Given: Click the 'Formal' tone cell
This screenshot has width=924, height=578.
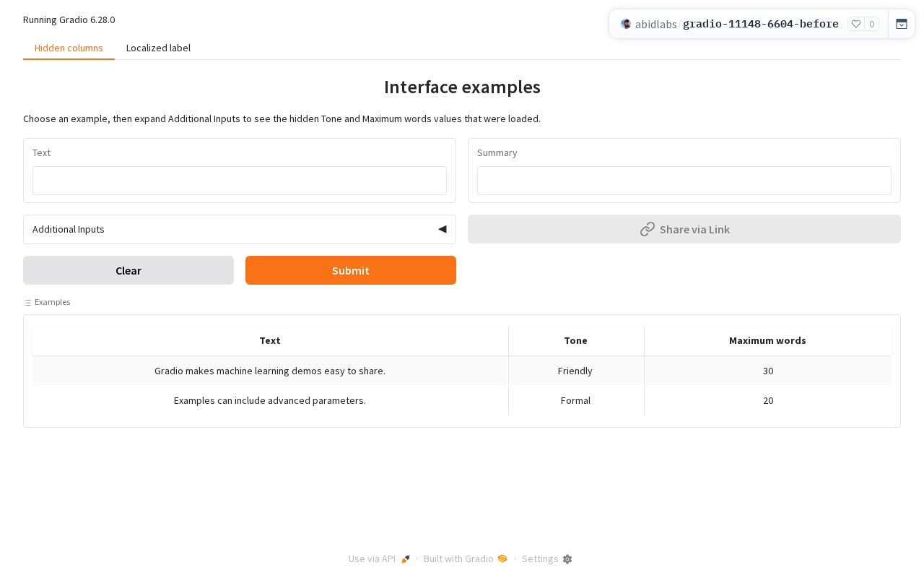Looking at the screenshot, I should coord(575,400).
